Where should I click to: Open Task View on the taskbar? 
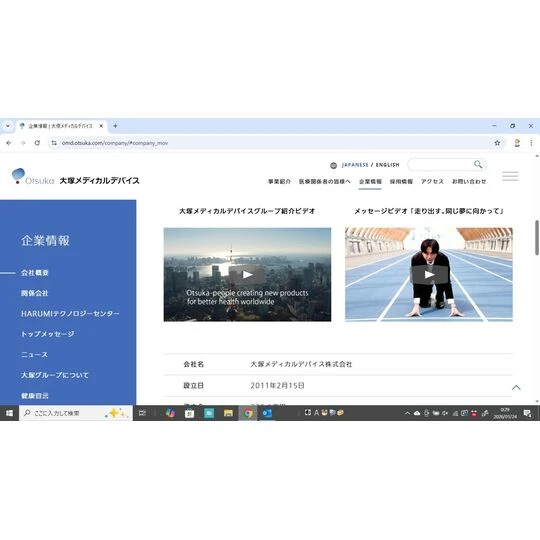point(142,413)
